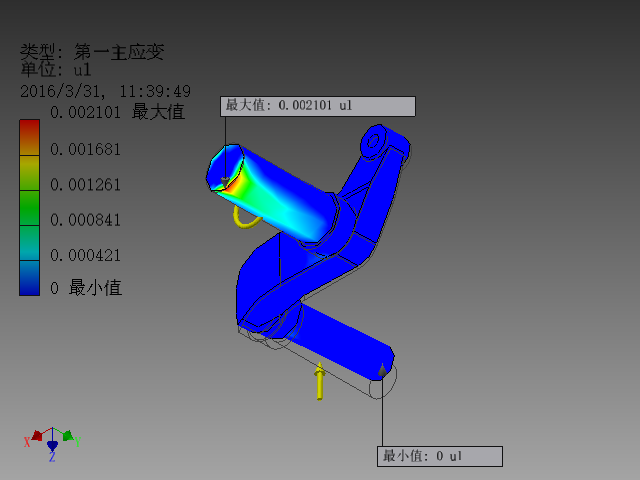Screen dimensions: 640x480
Task: Click the 最大值 0.002101 ul callout label
Action: (318, 106)
